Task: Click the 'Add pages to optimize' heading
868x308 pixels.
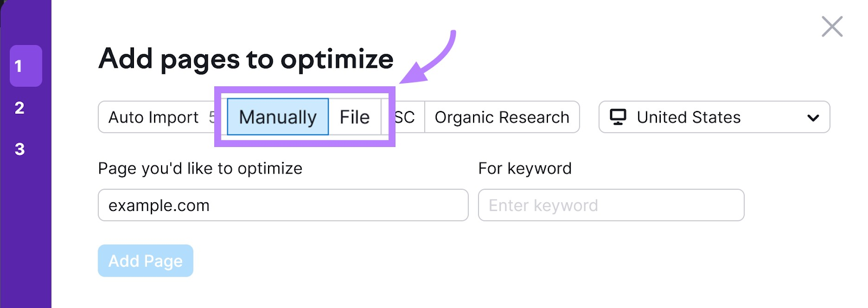Action: click(246, 59)
